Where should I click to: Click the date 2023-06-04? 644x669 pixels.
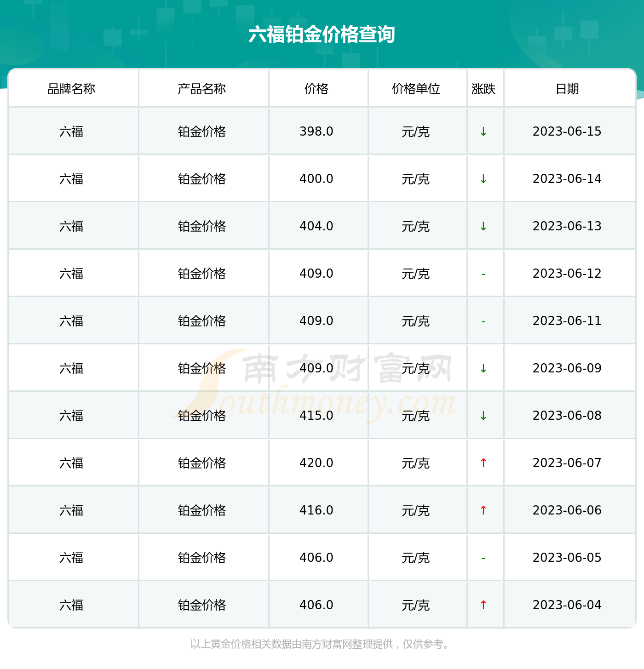(x=567, y=605)
